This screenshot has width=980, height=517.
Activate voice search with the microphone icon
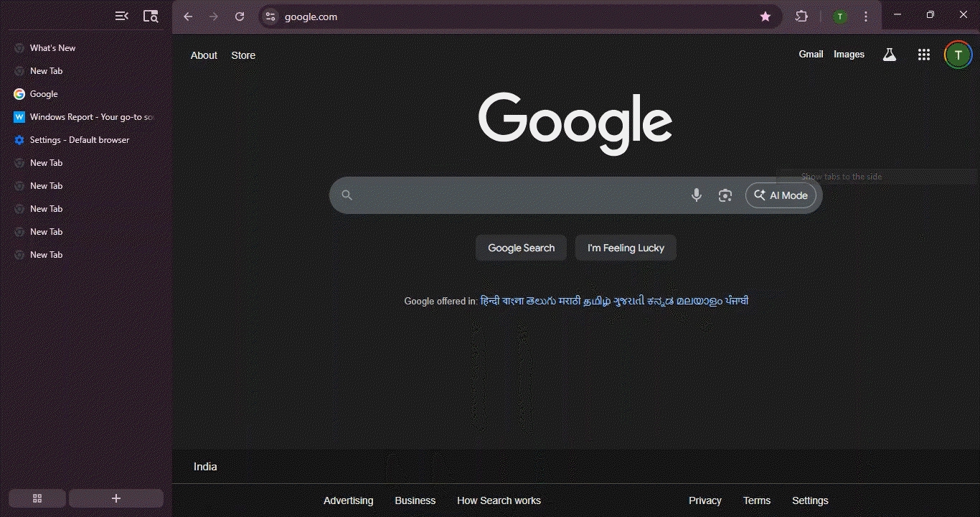(696, 195)
